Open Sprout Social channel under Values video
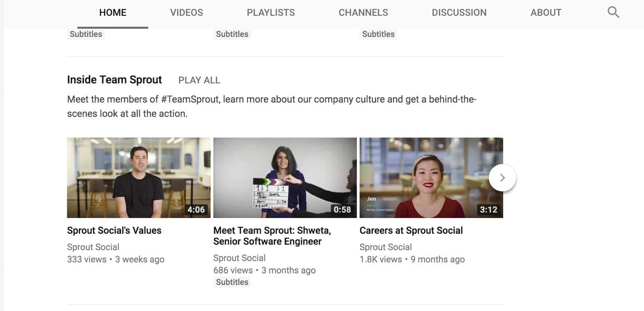The width and height of the screenshot is (644, 311). [93, 247]
